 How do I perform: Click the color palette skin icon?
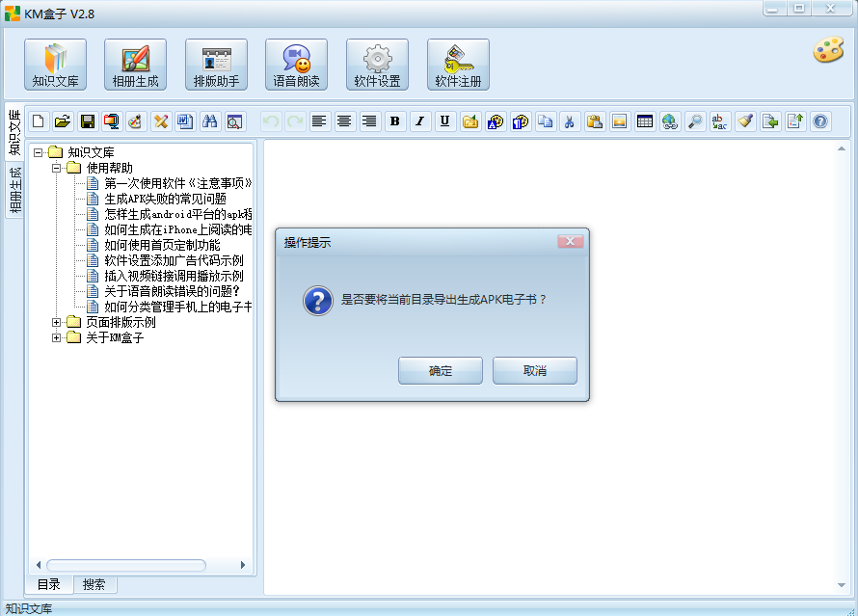click(828, 50)
